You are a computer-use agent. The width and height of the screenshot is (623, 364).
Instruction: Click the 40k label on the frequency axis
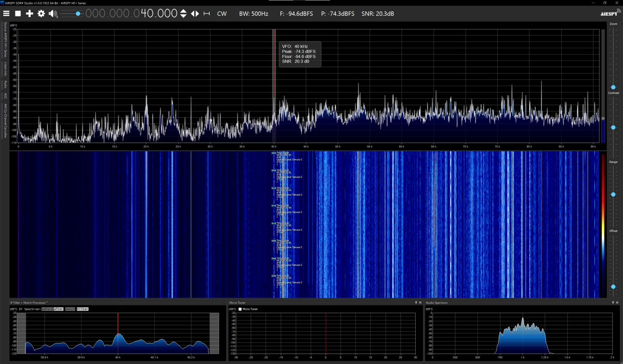tap(274, 146)
